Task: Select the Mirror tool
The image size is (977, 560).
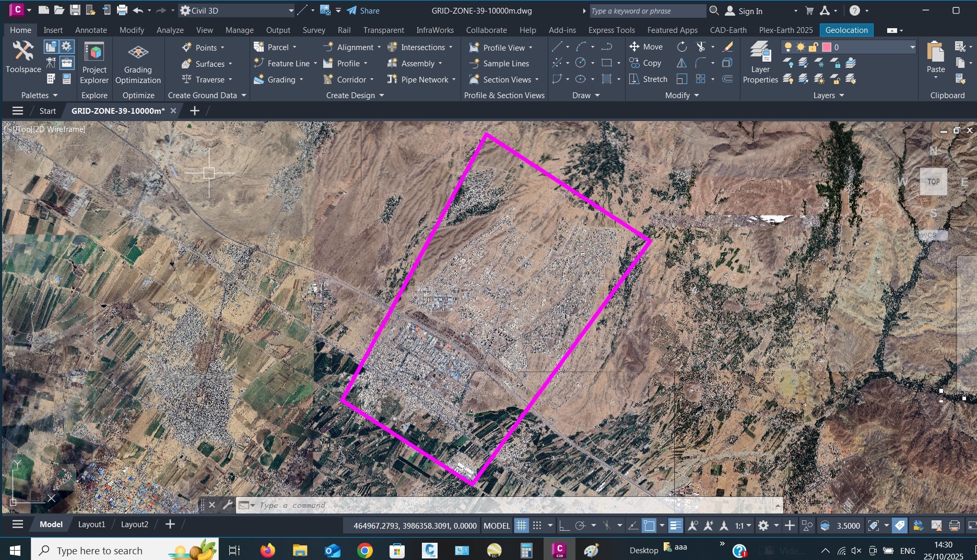Action: (x=682, y=63)
